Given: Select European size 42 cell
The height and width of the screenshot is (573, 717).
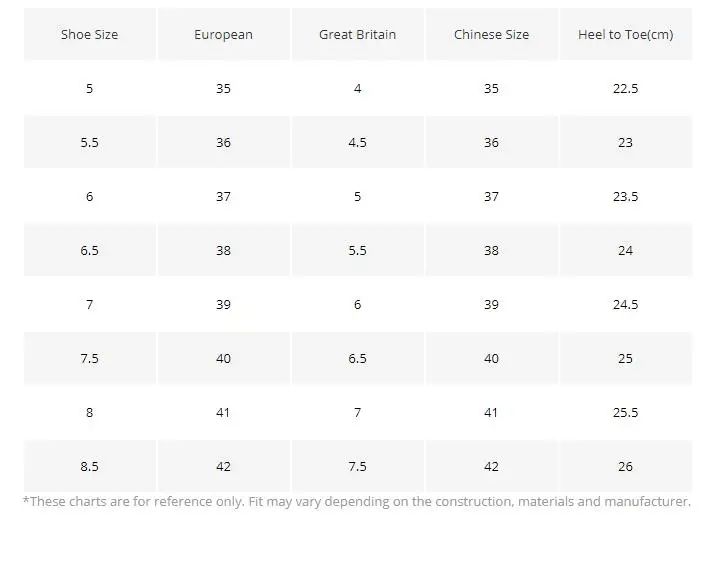Looking at the screenshot, I should click(x=223, y=467).
